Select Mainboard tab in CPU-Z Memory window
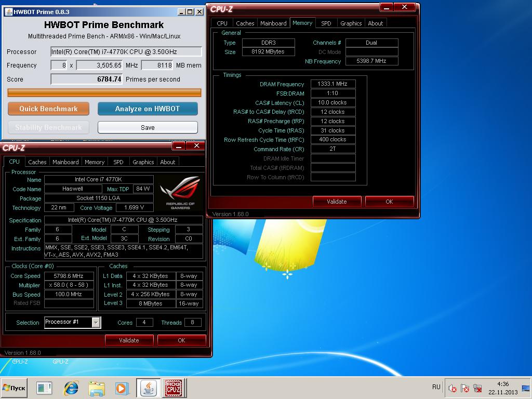 pyautogui.click(x=273, y=23)
